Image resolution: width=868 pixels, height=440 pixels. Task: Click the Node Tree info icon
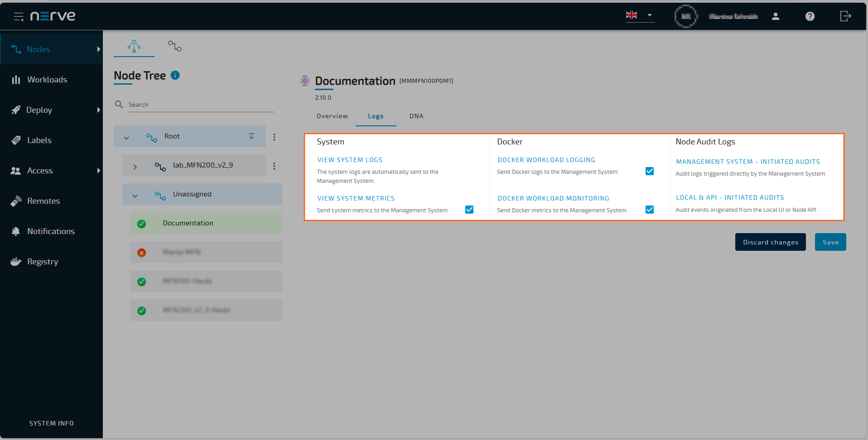click(175, 75)
